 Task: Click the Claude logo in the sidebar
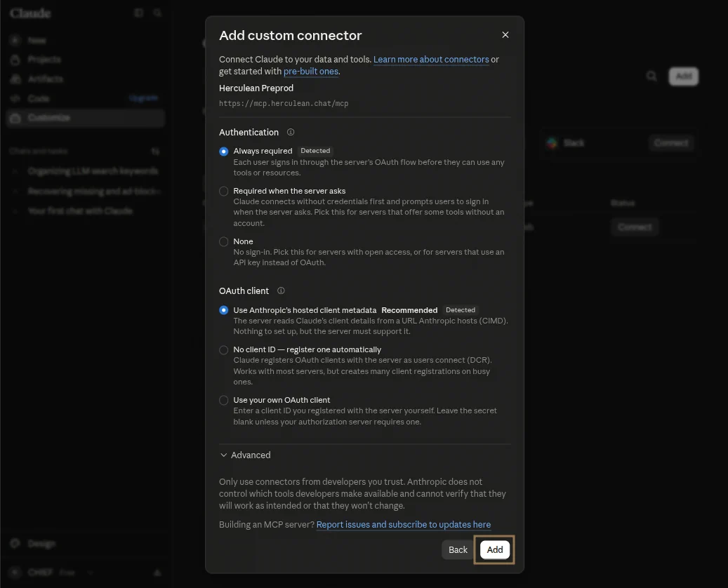tap(30, 13)
